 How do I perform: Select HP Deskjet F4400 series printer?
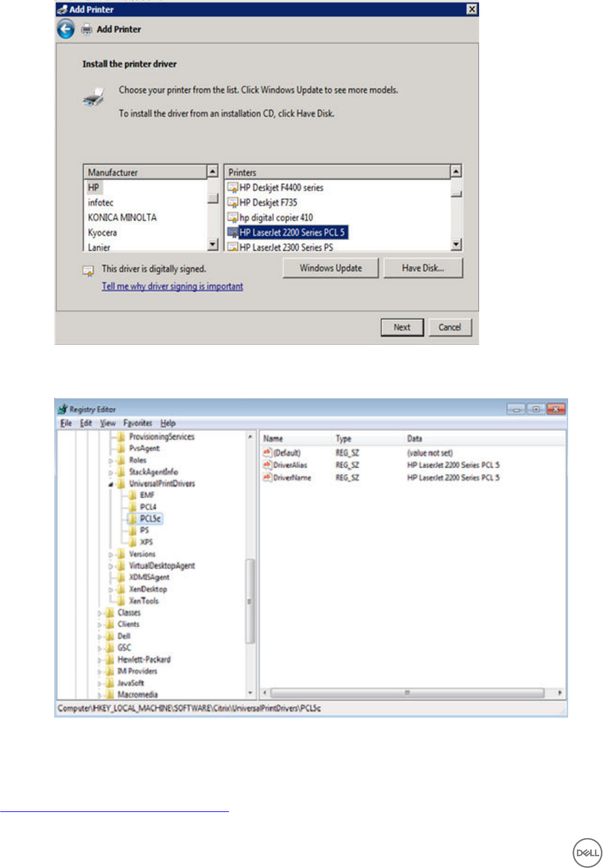pos(281,187)
